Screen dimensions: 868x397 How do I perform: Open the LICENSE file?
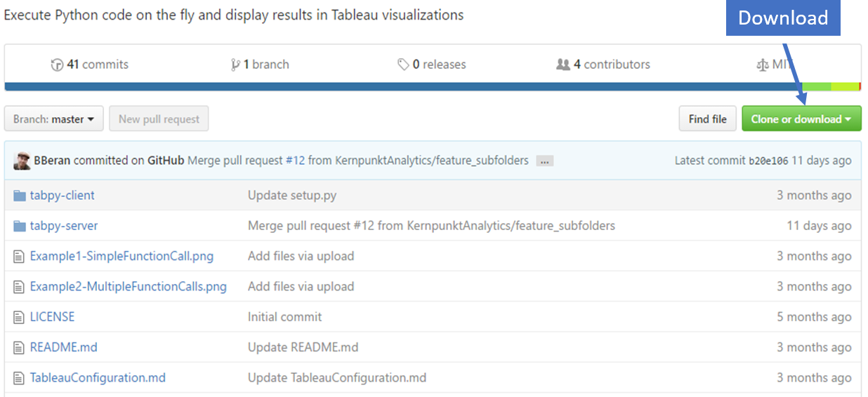(52, 317)
